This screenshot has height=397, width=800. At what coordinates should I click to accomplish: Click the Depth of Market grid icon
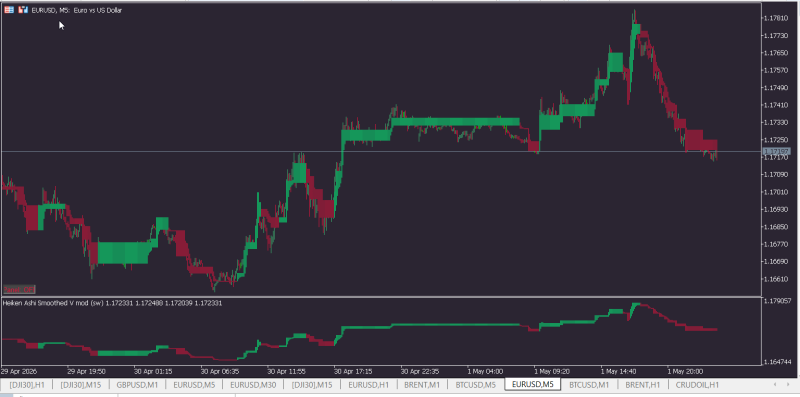click(9, 10)
